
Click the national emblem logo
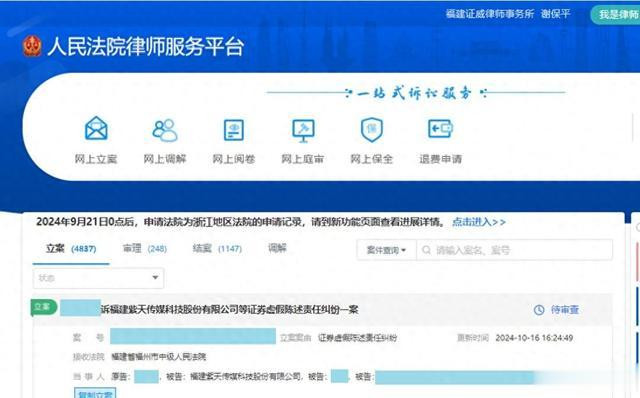point(32,46)
